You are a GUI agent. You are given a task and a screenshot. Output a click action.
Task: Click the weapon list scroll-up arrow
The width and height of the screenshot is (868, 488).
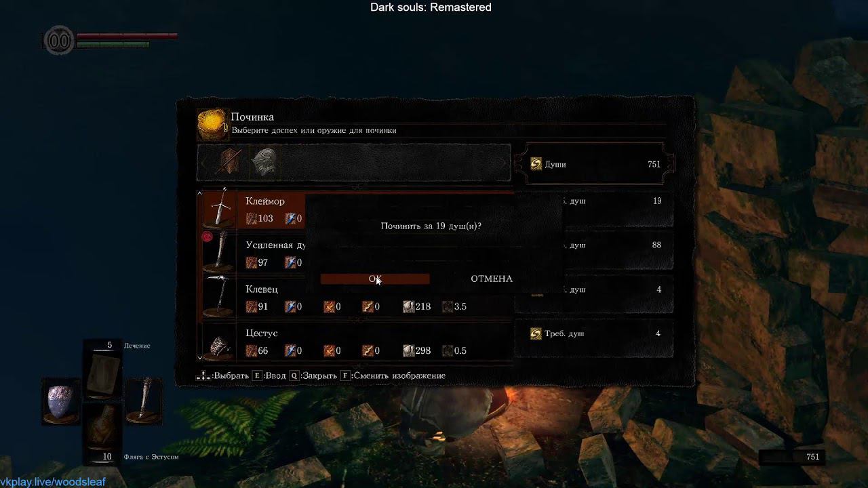click(200, 194)
